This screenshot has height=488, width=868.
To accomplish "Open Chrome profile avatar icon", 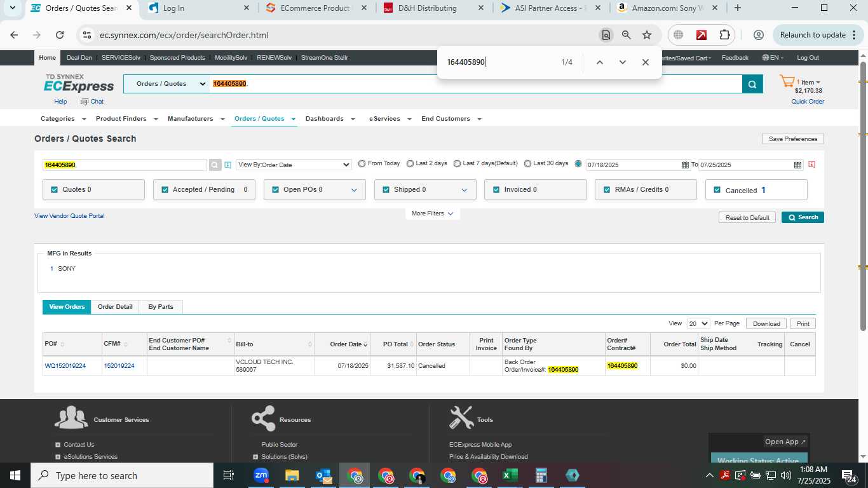I will coord(758,35).
